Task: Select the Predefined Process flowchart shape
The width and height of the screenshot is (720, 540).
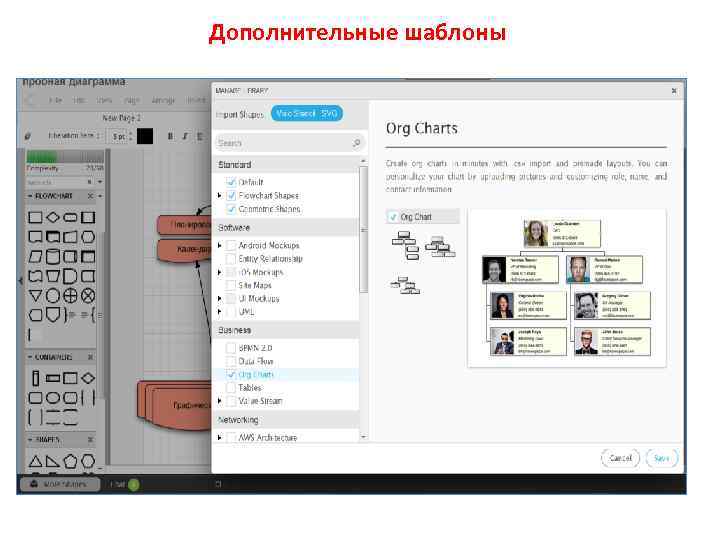Action: [x=88, y=217]
